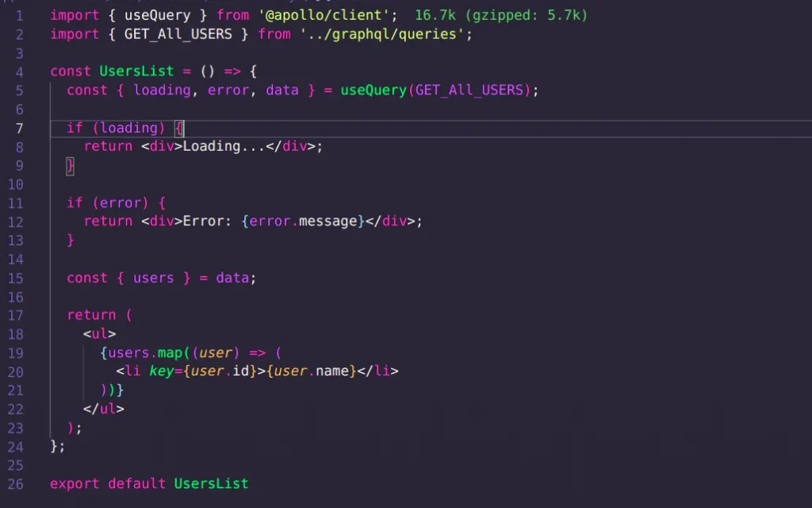
Task: Select the users destructuring on line 15
Action: pyautogui.click(x=154, y=278)
